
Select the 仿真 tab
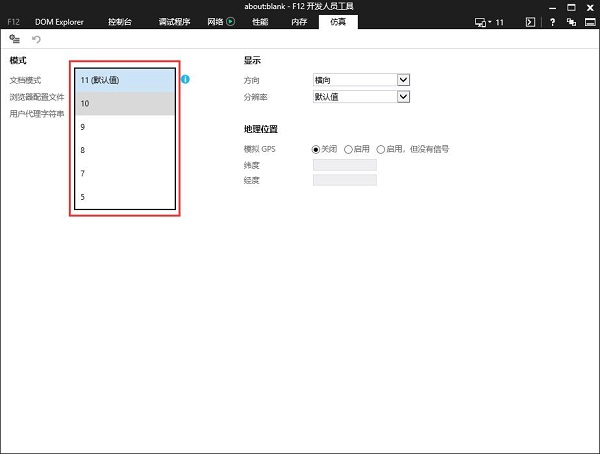tap(338, 22)
